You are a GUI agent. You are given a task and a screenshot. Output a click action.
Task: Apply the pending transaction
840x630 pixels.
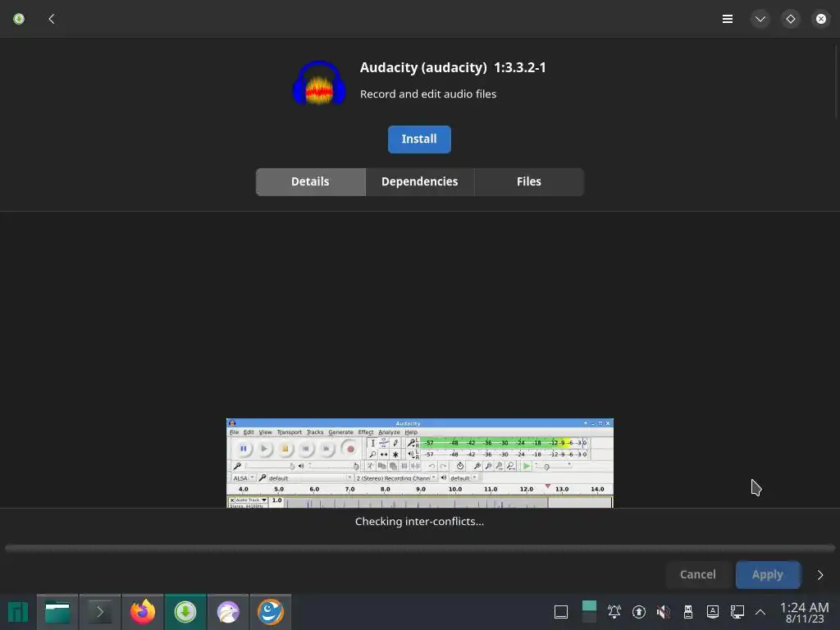[x=768, y=575]
